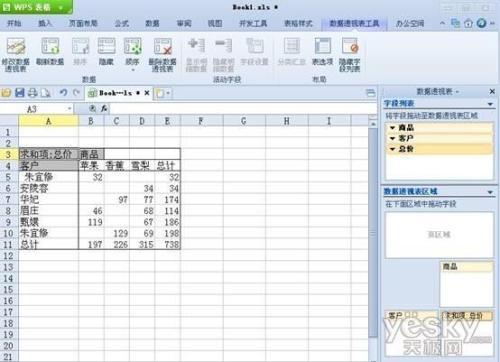Click the open folder icon in quick toolbar
Screen dimensions: 500x362
pos(6,93)
